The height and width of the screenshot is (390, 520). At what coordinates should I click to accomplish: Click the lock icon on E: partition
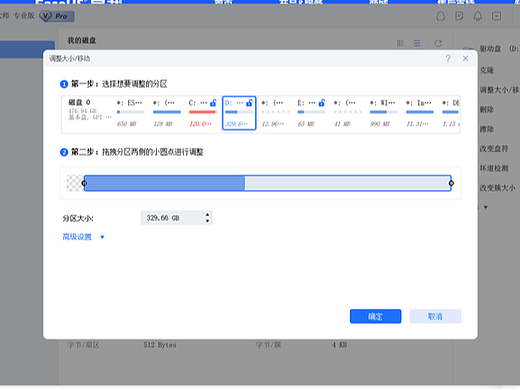(322, 103)
